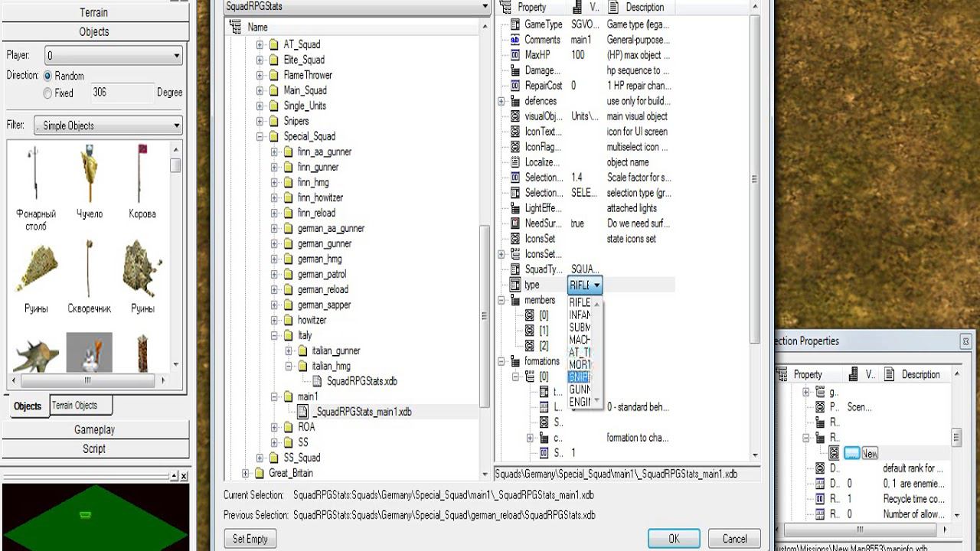Click the pin icon above the minimap

pos(174,476)
